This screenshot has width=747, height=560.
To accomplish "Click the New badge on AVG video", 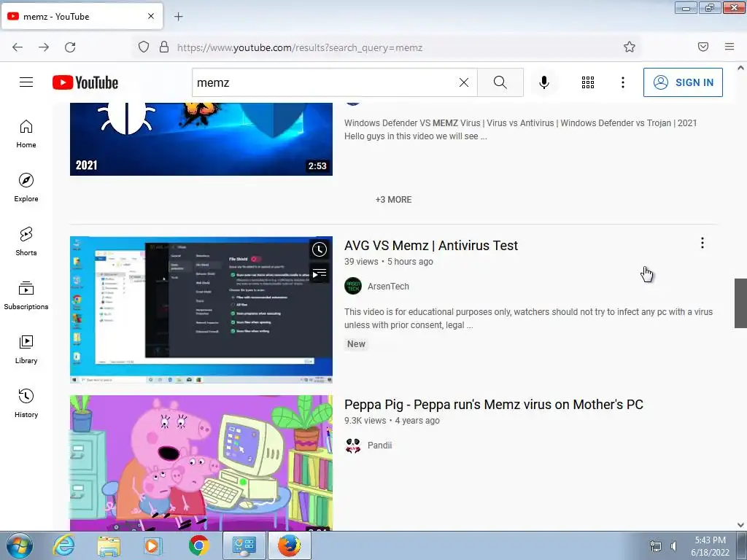I will [x=356, y=344].
